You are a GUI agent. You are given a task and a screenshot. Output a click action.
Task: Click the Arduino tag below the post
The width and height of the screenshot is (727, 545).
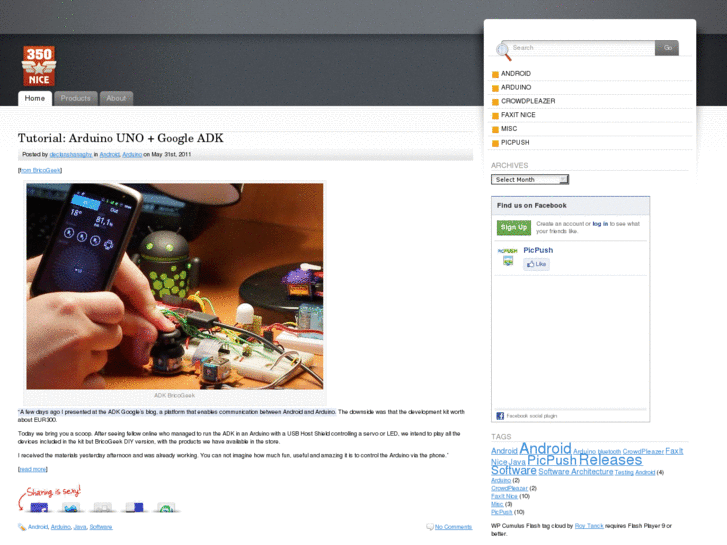[x=61, y=527]
